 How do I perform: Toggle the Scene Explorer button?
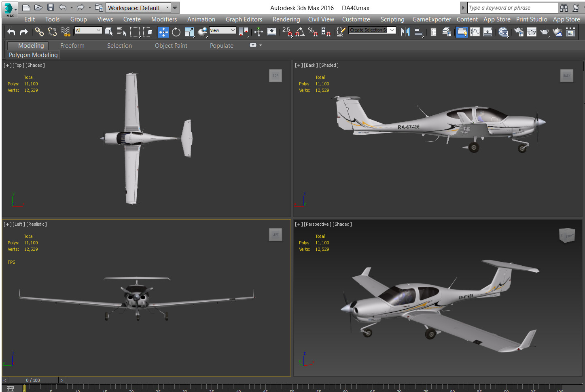[x=433, y=32]
